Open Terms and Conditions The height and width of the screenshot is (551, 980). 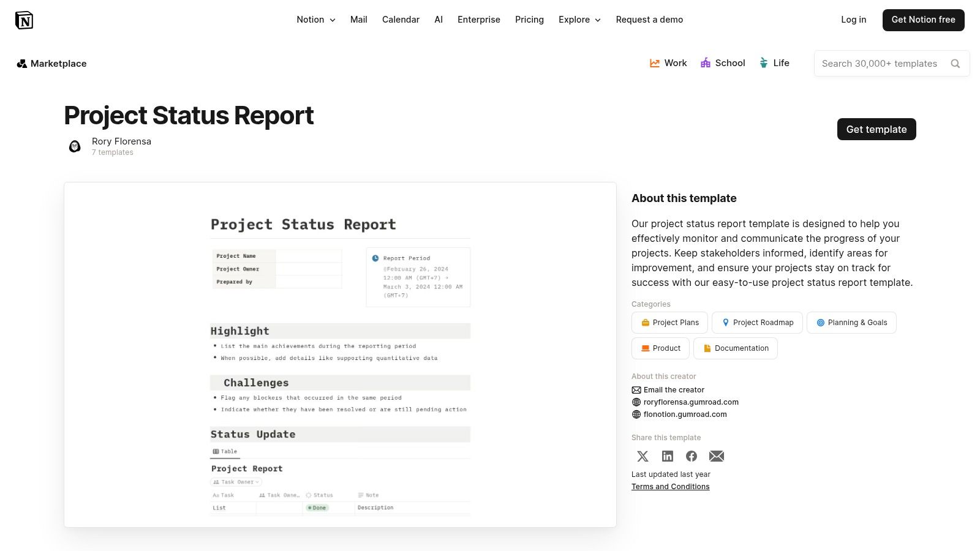click(670, 486)
